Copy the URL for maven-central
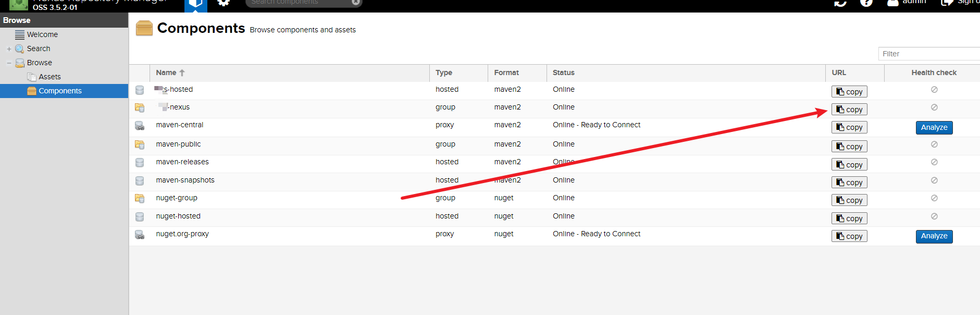This screenshot has height=315, width=980. coord(849,127)
